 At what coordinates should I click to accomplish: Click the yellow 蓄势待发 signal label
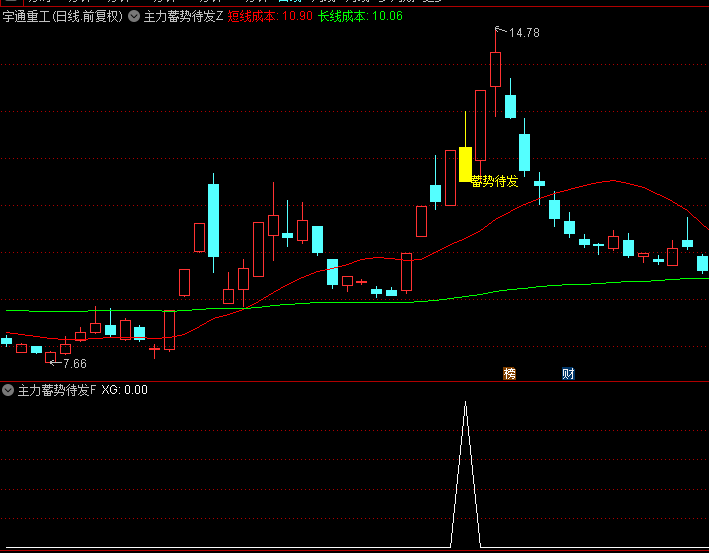494,181
